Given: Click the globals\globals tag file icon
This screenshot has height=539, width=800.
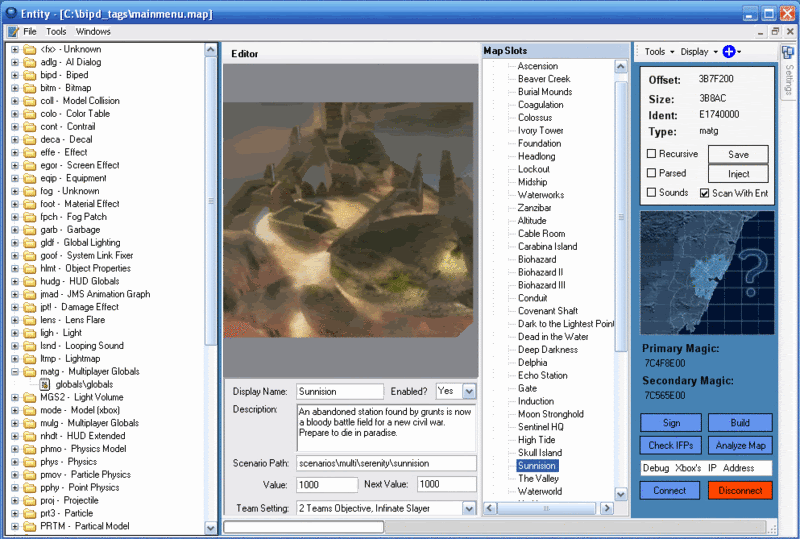Looking at the screenshot, I should (45, 384).
